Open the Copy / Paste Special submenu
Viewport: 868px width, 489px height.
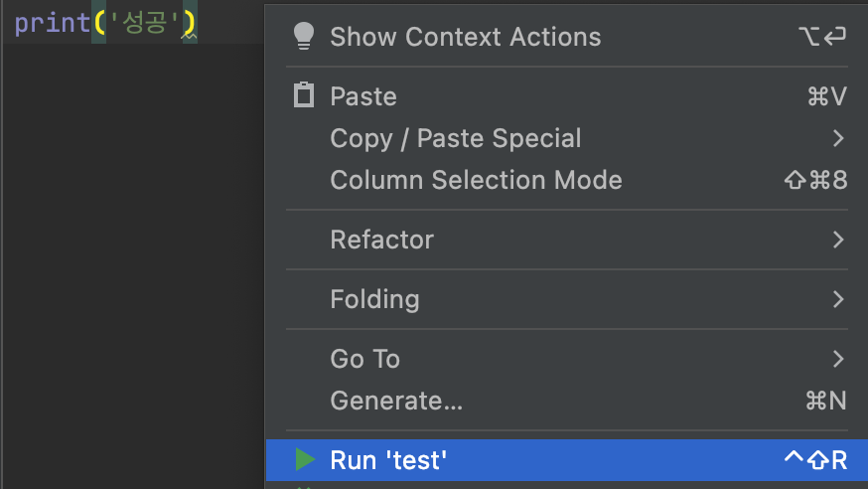456,138
